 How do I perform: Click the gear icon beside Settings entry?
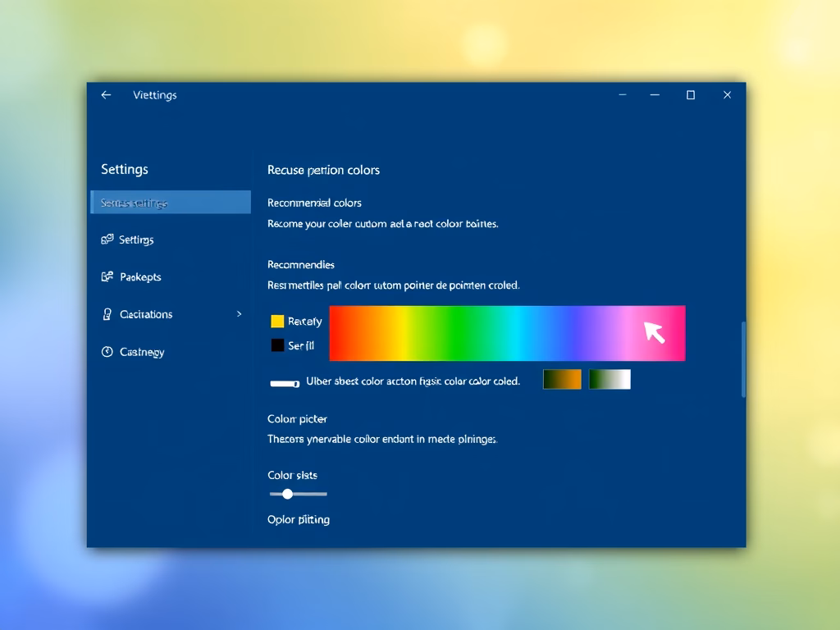(x=107, y=240)
